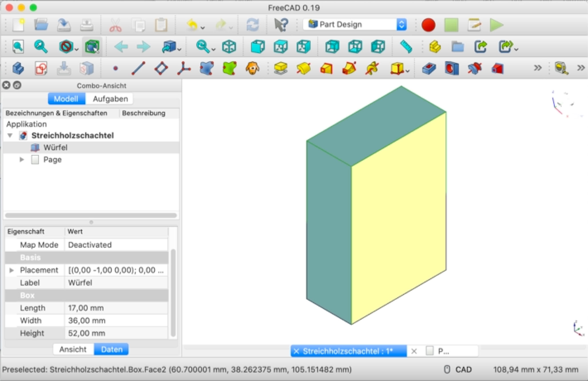The height and width of the screenshot is (381, 588).
Task: Switch to isometric view cube icon
Action: (x=229, y=47)
